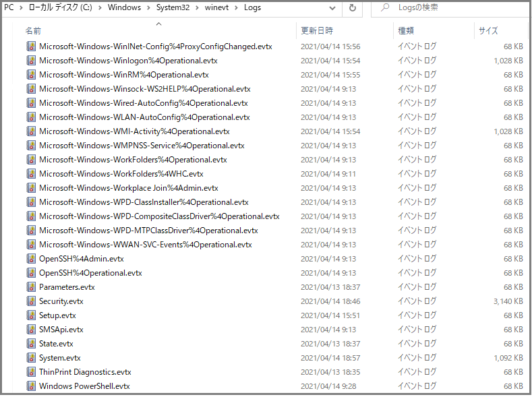Screen dimensions: 532x397
Task: Click the icon of Parameters.evtx
Action: point(31,287)
